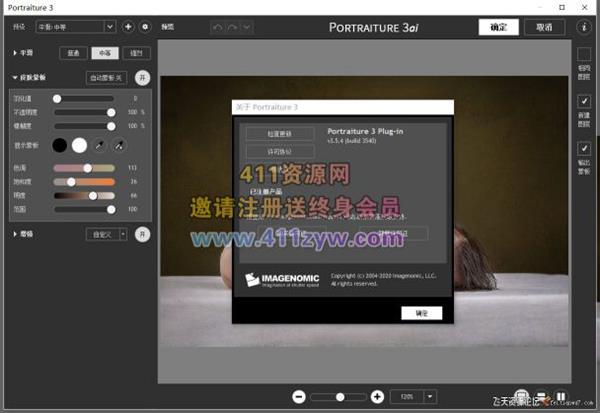Toggle the 新建图层 new layer checkbox
600x413 pixels.
[584, 101]
